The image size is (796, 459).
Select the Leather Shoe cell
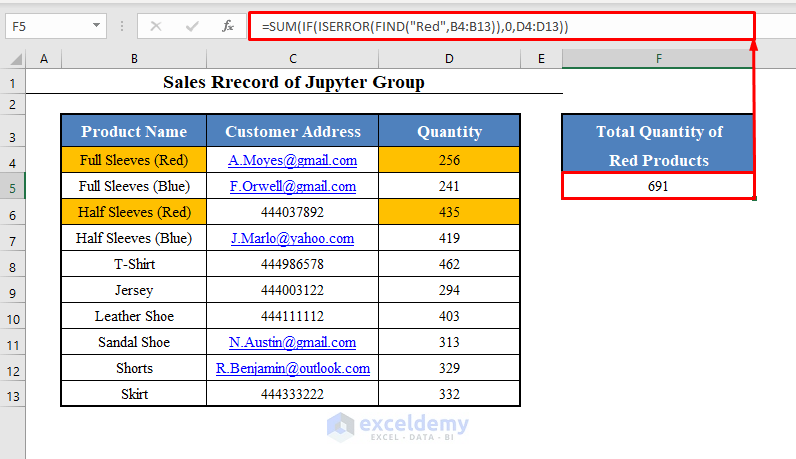point(134,316)
